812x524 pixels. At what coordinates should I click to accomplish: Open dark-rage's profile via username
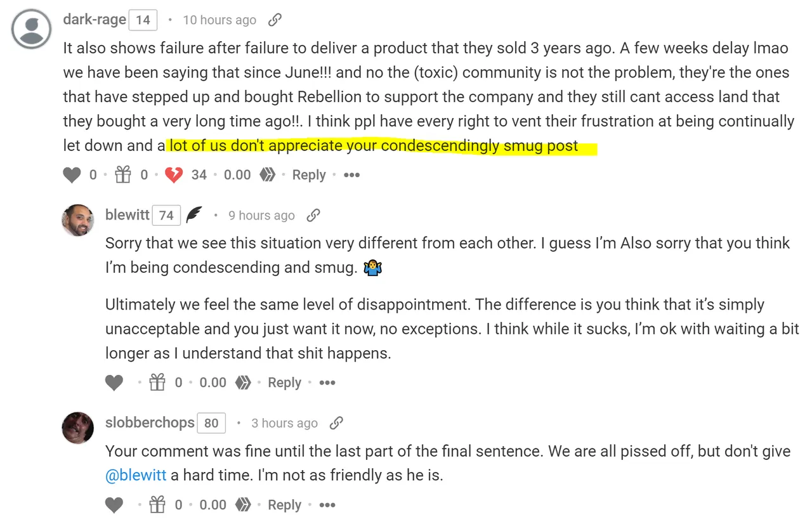(95, 20)
